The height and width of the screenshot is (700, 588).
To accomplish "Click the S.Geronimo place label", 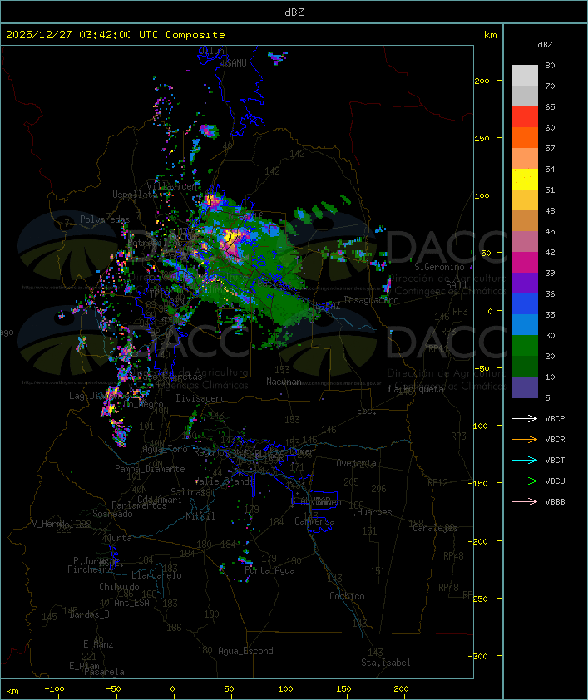I will [x=439, y=267].
